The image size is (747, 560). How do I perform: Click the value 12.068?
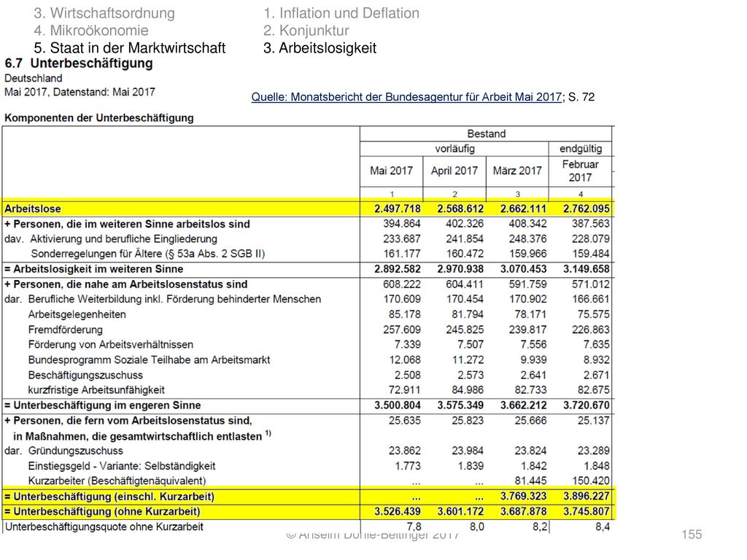pos(404,359)
